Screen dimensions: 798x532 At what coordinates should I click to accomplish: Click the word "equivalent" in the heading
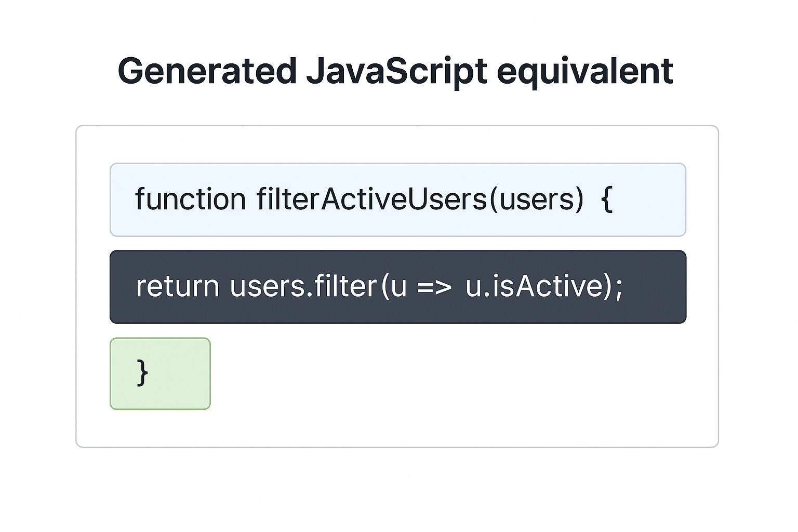(585, 71)
